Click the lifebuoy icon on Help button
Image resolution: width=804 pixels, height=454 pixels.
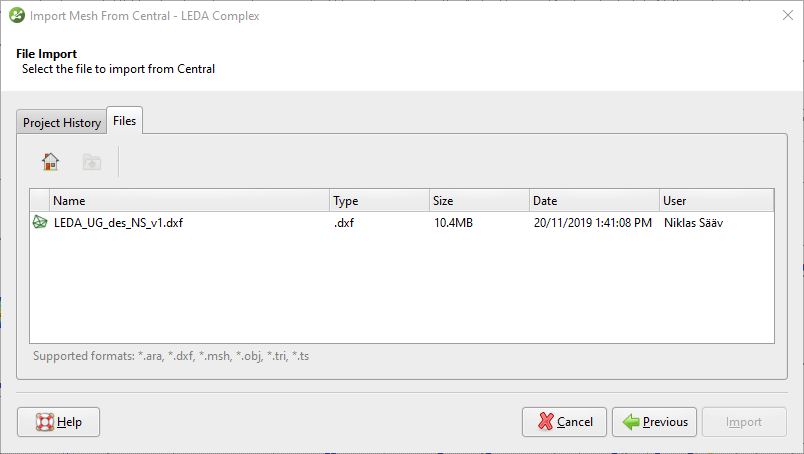(x=45, y=422)
